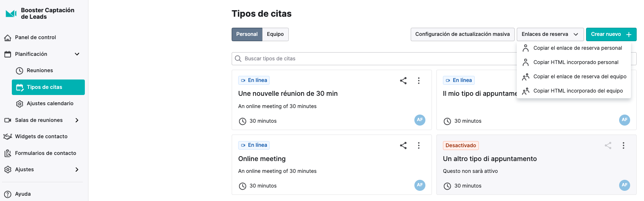Click the AF avatar on 'Online meeting' card
Viewport: 644px width, 201px height.
420,185
